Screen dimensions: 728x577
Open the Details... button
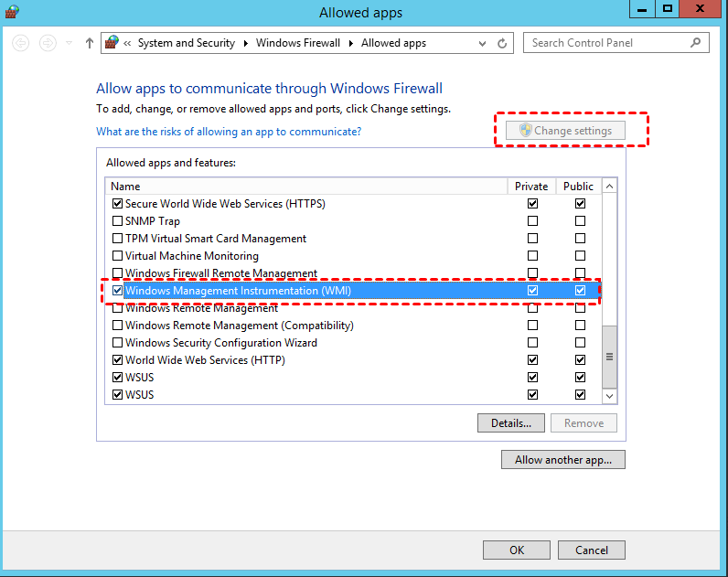click(x=510, y=422)
